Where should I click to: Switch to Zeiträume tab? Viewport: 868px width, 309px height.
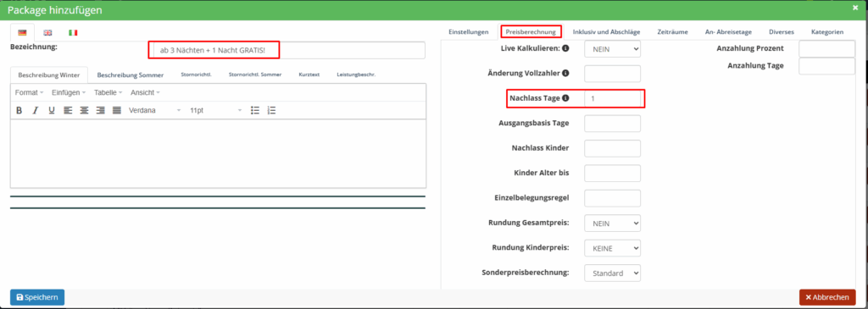pos(672,32)
